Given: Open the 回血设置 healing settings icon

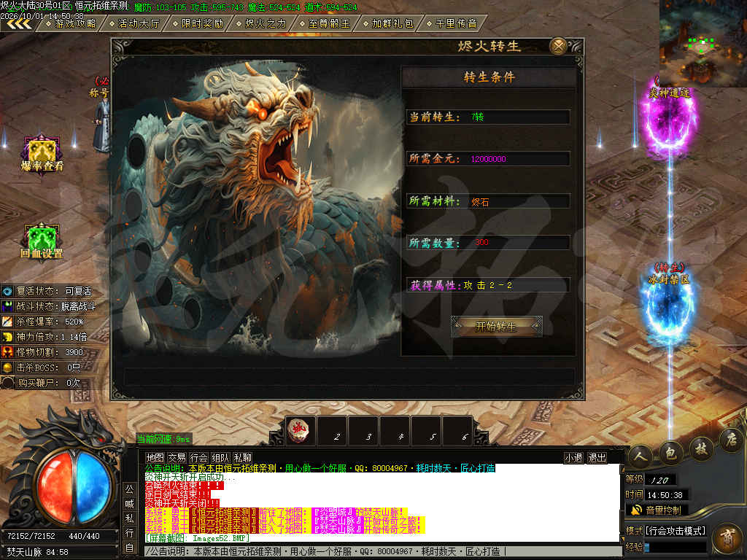Looking at the screenshot, I should click(42, 241).
